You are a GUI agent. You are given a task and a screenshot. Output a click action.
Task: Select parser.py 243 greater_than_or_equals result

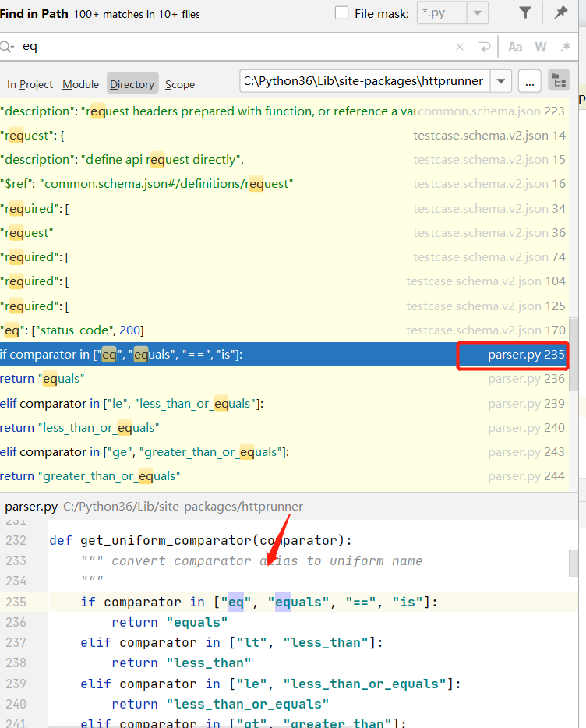pos(284,452)
